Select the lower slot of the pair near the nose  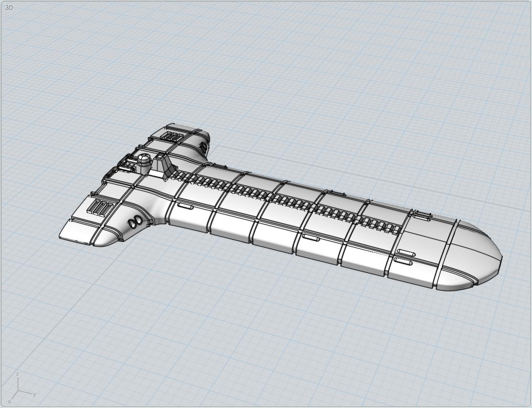click(403, 261)
